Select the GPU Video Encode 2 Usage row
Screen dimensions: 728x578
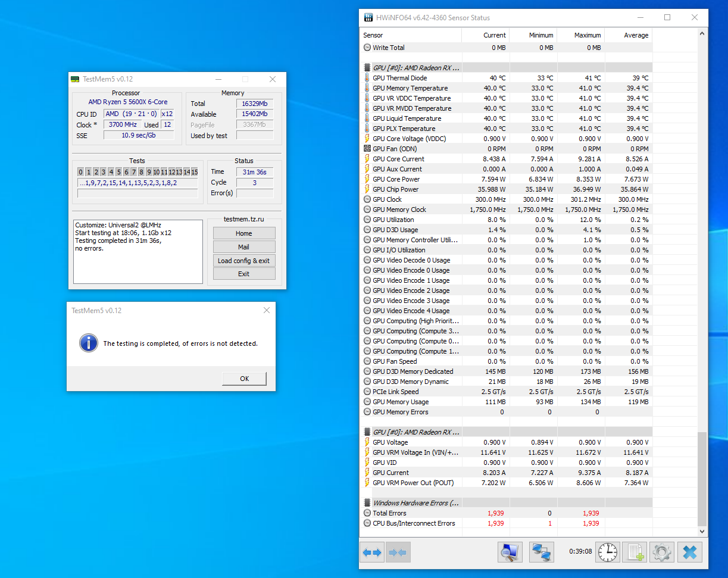(506, 290)
